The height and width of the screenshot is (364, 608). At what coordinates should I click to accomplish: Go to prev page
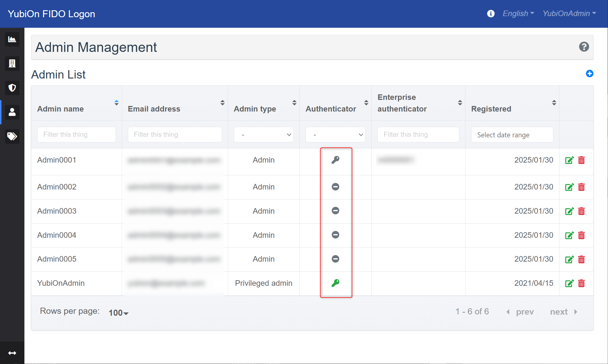point(520,312)
